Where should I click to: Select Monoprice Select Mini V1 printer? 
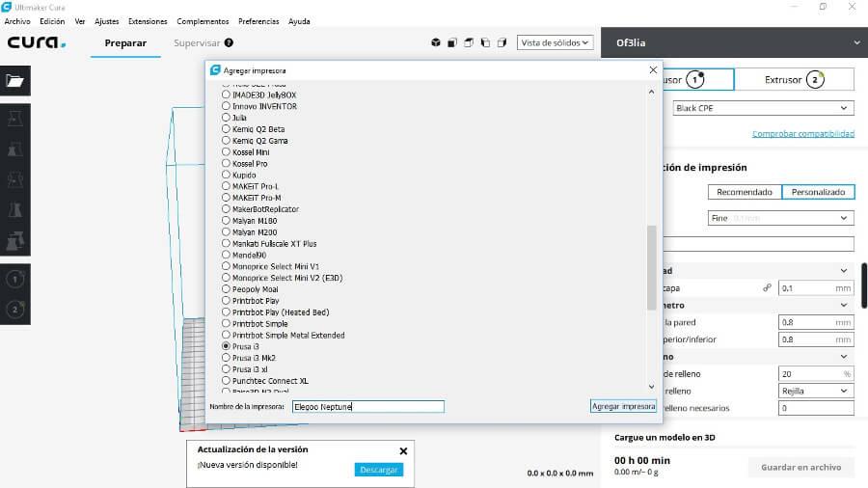[227, 266]
